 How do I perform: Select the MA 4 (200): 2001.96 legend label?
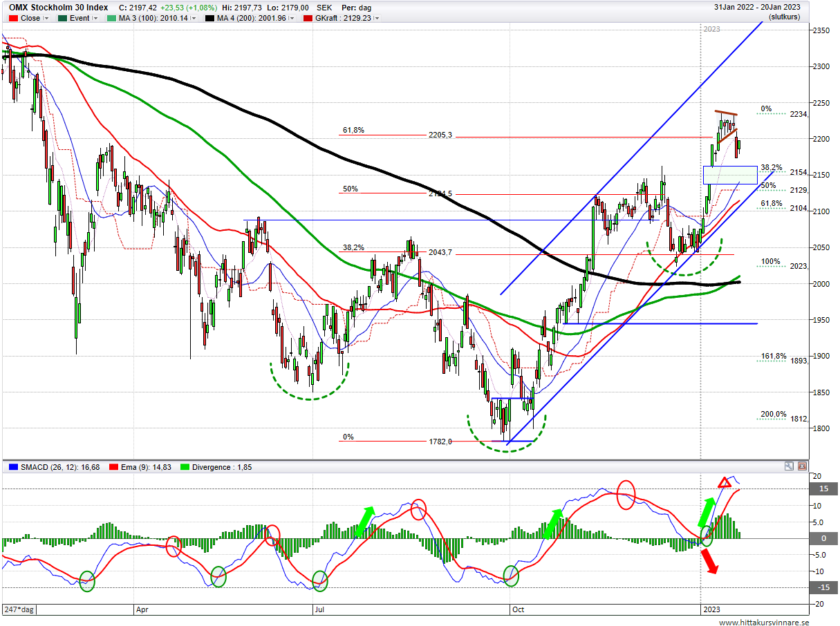[x=253, y=19]
